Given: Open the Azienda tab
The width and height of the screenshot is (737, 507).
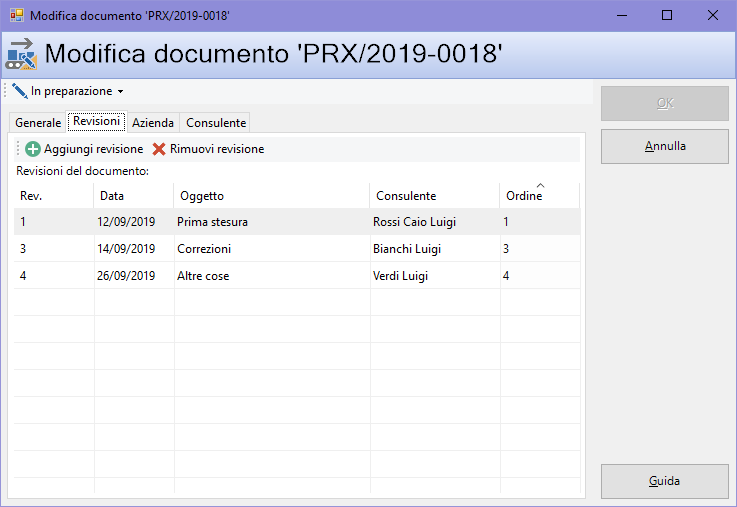Looking at the screenshot, I should coord(153,123).
